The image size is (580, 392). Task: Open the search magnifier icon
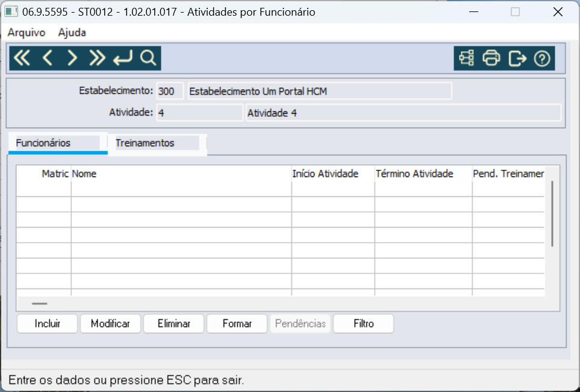tap(148, 58)
